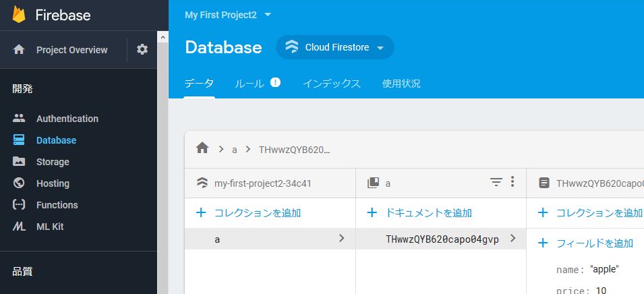This screenshot has width=644, height=294.
Task: Click 開発 section heading
Action: (22, 88)
